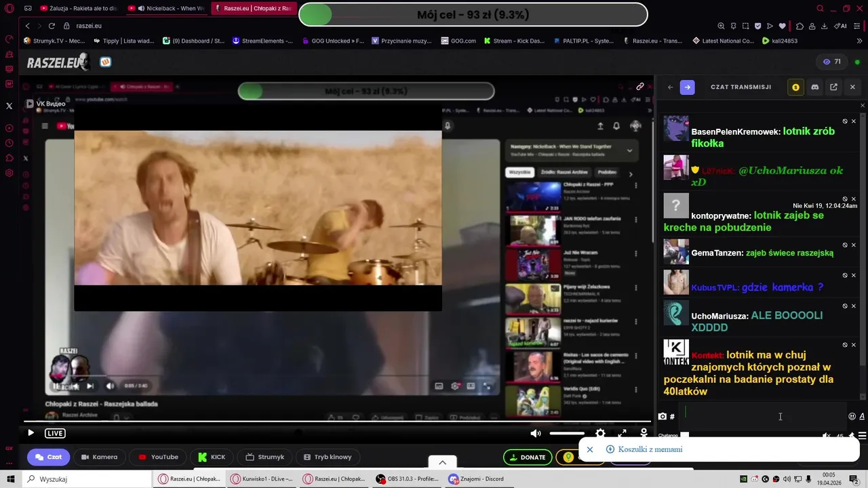Click the donation goal progress bar
Viewport: 868px width, 488px height.
click(x=473, y=15)
